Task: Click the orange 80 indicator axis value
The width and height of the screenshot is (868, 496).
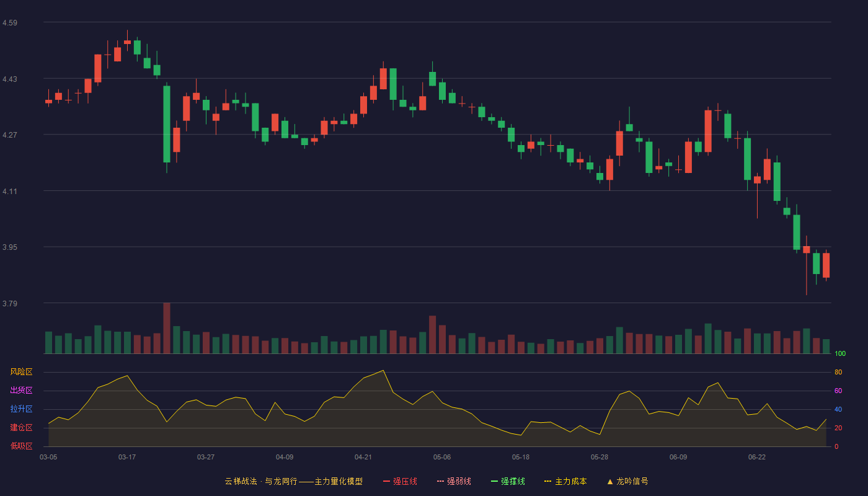Action: click(x=838, y=372)
